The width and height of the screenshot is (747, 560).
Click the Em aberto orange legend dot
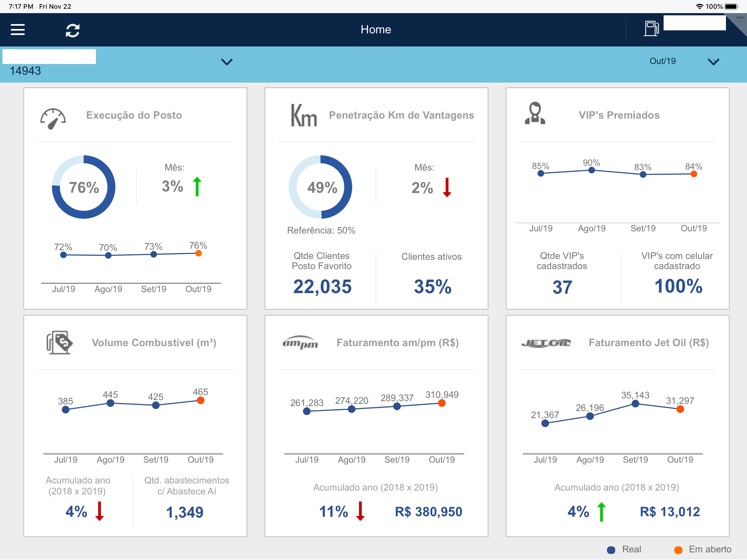(x=678, y=550)
